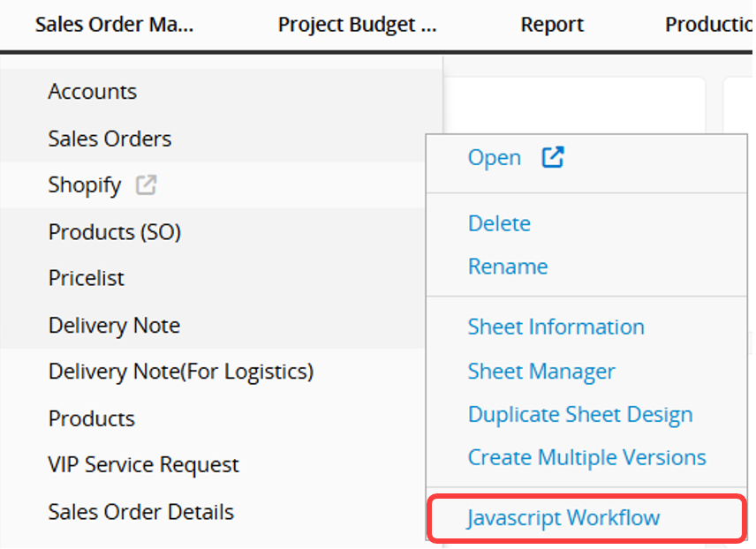Click the open-in-new-tab icon next to Open

[553, 157]
